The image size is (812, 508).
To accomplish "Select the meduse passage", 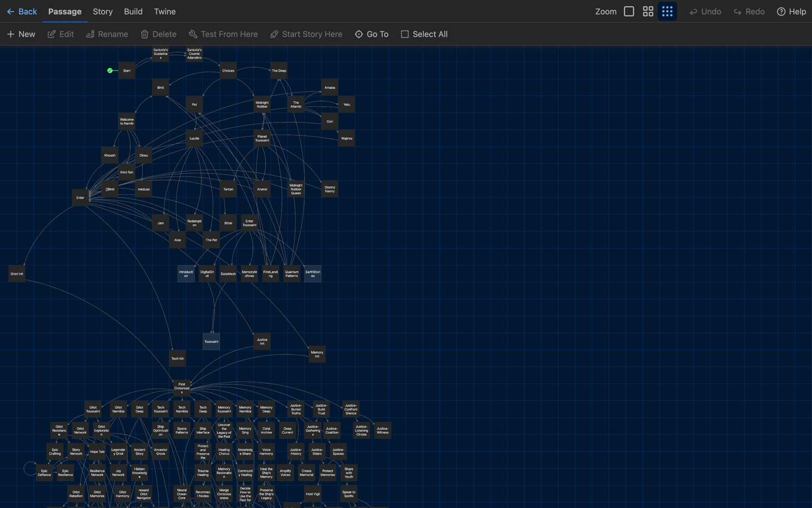I will [144, 189].
